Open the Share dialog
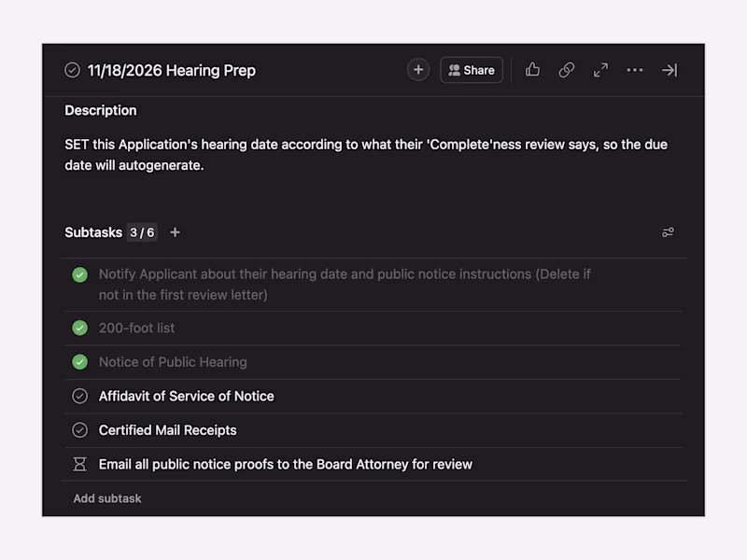The width and height of the screenshot is (747, 560). coord(472,70)
